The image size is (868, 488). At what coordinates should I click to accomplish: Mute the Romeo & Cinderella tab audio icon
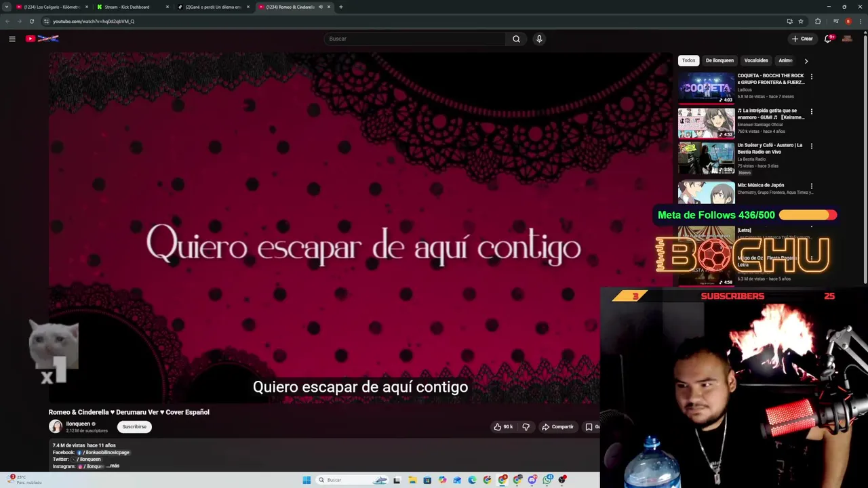(x=321, y=7)
